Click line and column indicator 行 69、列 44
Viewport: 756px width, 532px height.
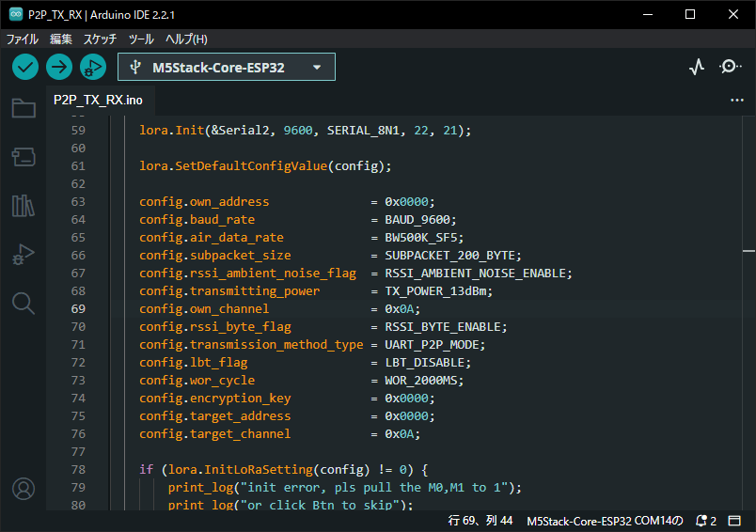coord(480,521)
